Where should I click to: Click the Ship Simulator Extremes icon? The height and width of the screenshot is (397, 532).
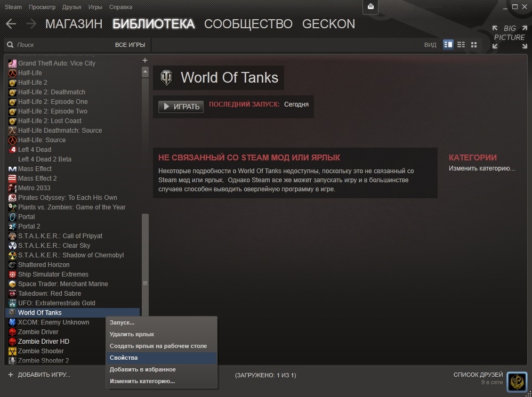coord(12,274)
